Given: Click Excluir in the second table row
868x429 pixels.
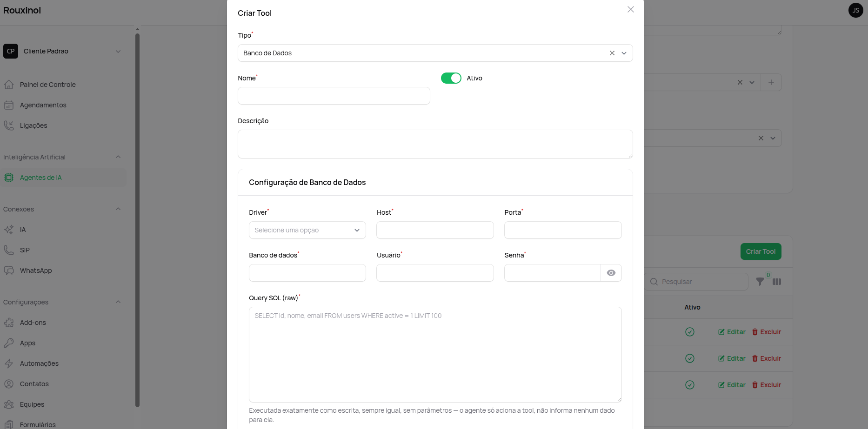Looking at the screenshot, I should (767, 358).
